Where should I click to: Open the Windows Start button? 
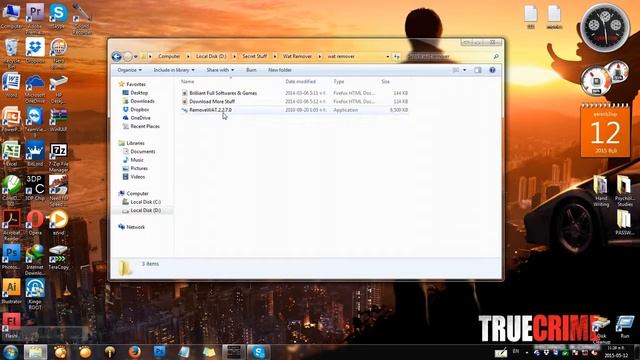[x=11, y=352]
